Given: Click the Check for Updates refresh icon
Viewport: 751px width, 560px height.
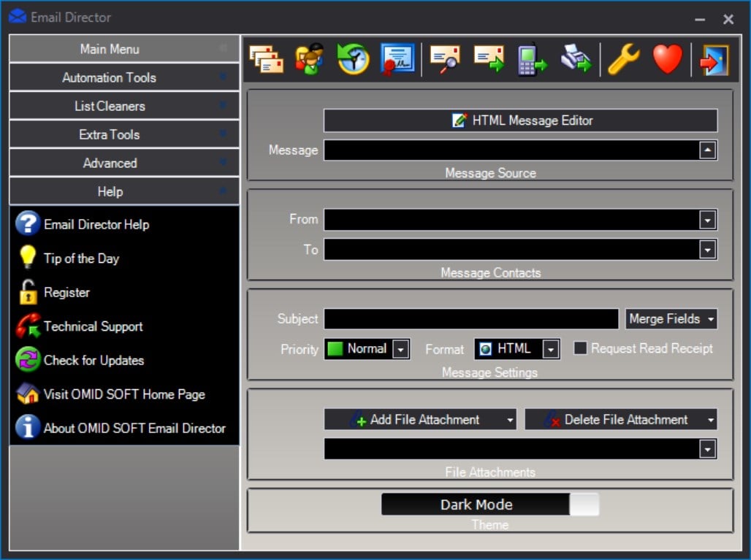Looking at the screenshot, I should pos(28,359).
